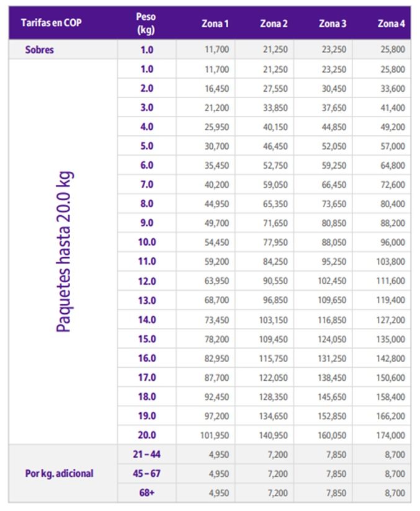Select the Zona 4 column header
The image size is (420, 511).
tap(391, 24)
